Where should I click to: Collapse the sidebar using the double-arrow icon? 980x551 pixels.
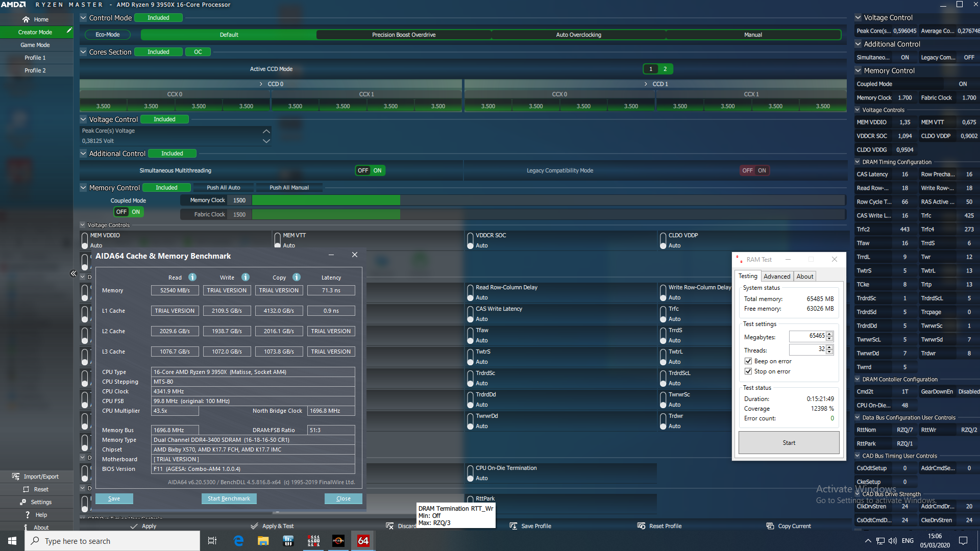[x=73, y=274]
